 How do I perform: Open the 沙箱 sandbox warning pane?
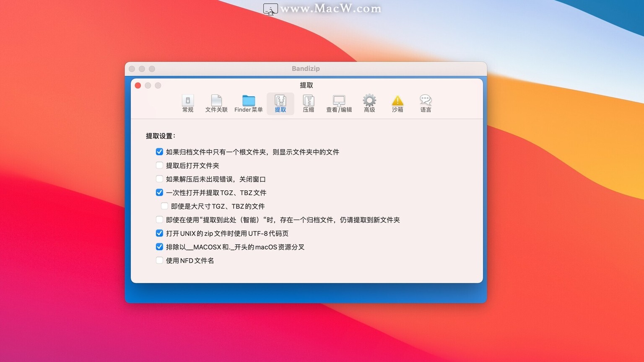[x=397, y=103]
